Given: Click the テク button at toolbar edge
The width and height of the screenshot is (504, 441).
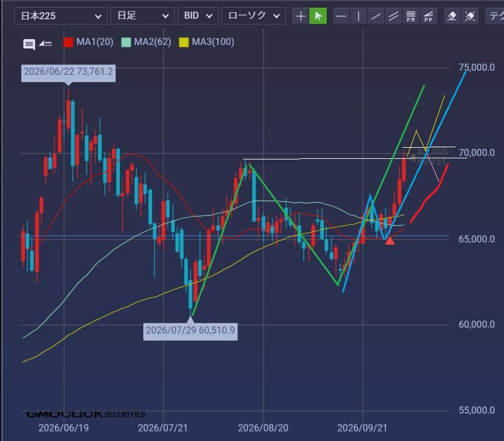Looking at the screenshot, I should 496,16.
